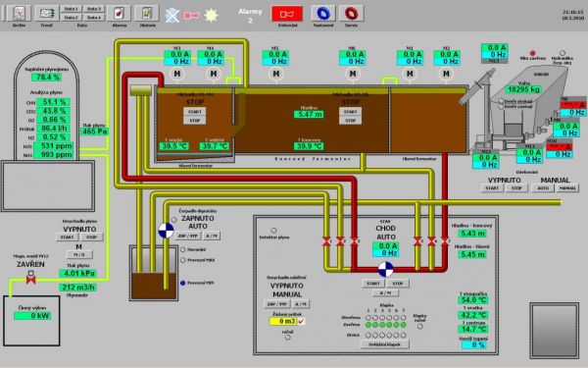Click valve number 1 on the yellow pipe

[x=327, y=241]
